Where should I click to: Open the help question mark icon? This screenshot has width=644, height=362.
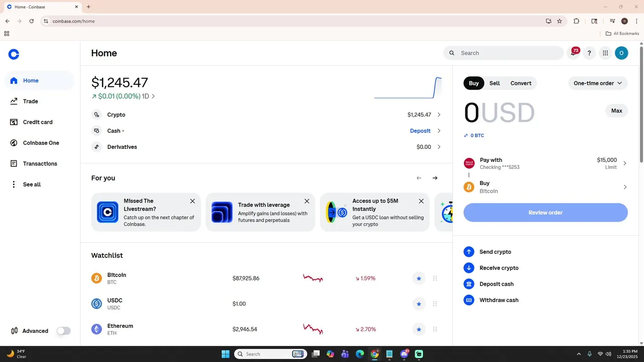(x=589, y=53)
